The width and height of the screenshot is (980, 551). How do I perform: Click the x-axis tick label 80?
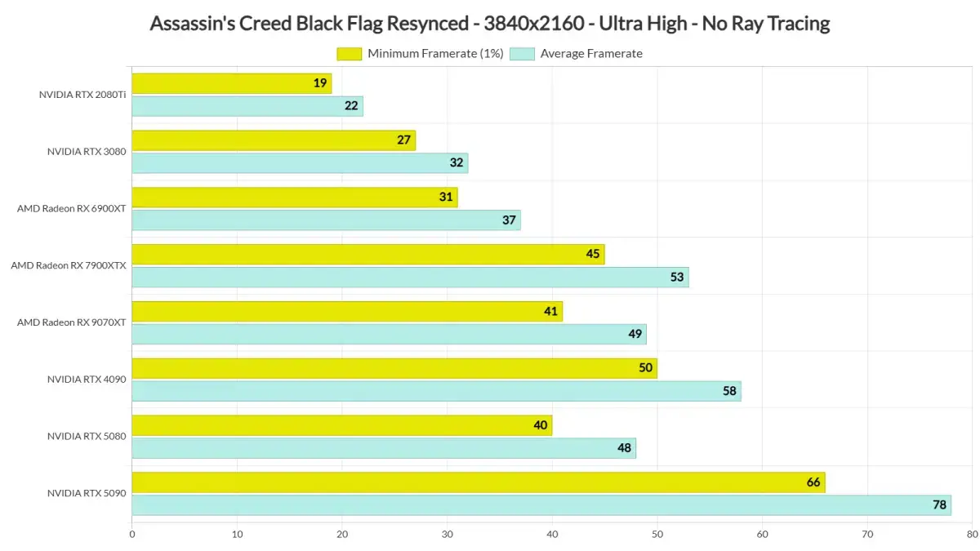(971, 535)
